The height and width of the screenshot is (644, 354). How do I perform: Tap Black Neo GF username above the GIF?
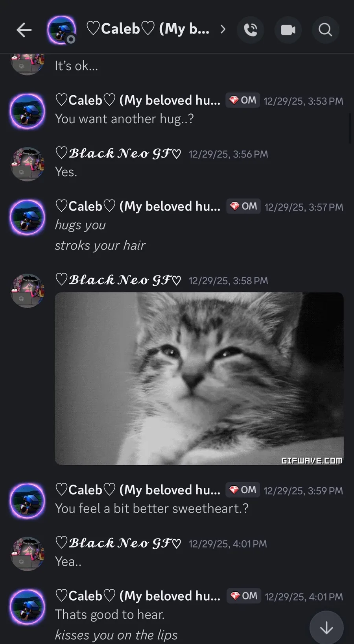tap(118, 280)
